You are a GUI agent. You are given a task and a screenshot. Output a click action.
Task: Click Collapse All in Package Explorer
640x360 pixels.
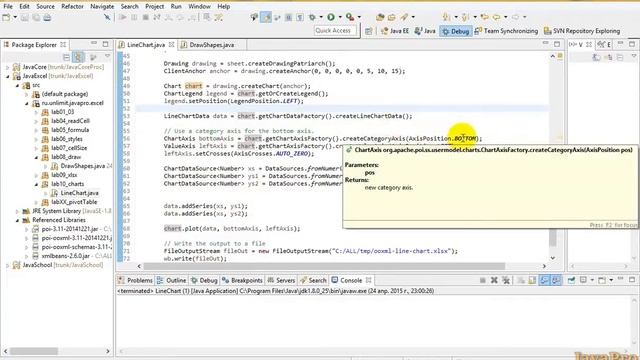pyautogui.click(x=66, y=57)
